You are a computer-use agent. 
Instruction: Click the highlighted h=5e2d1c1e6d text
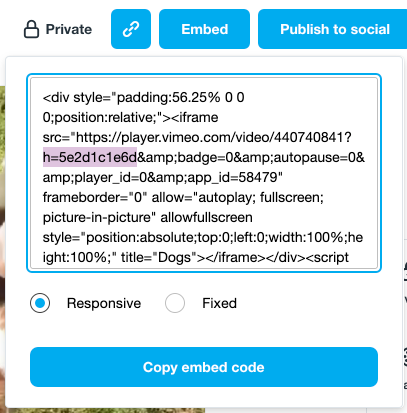90,157
